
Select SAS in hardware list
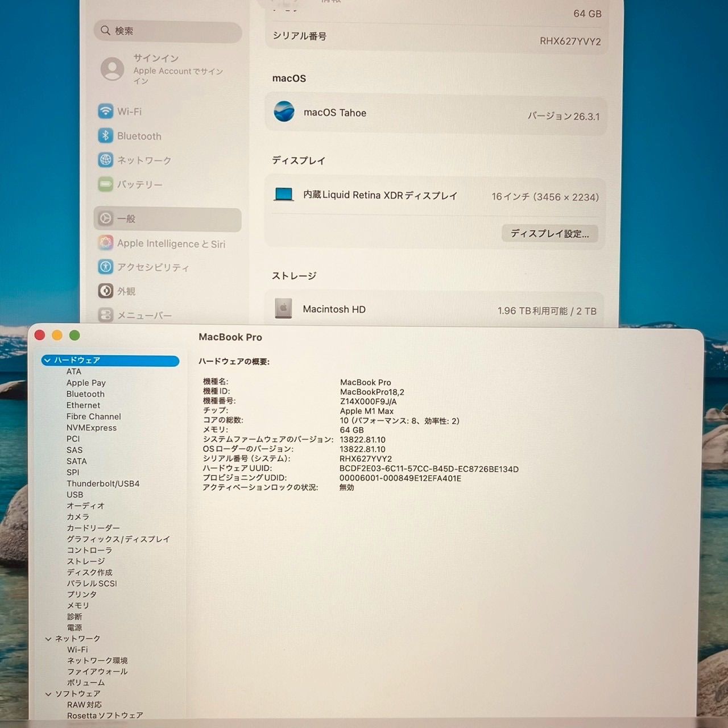coord(75,450)
